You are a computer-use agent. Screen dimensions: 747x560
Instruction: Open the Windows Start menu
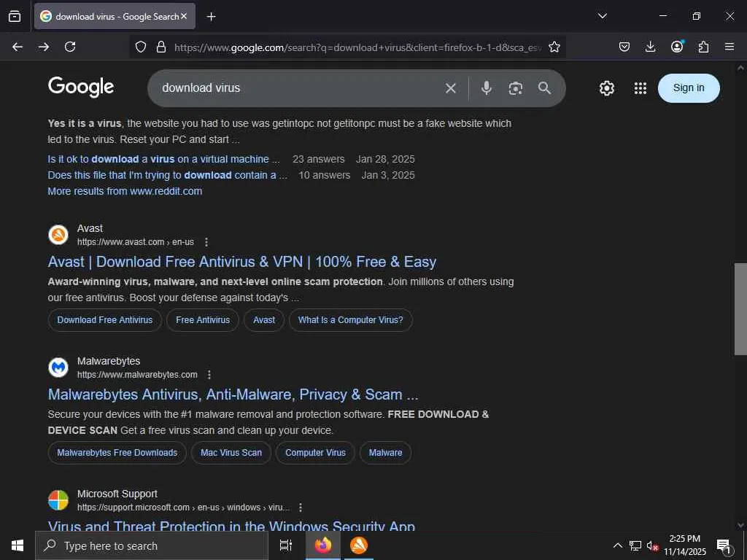coord(18,545)
